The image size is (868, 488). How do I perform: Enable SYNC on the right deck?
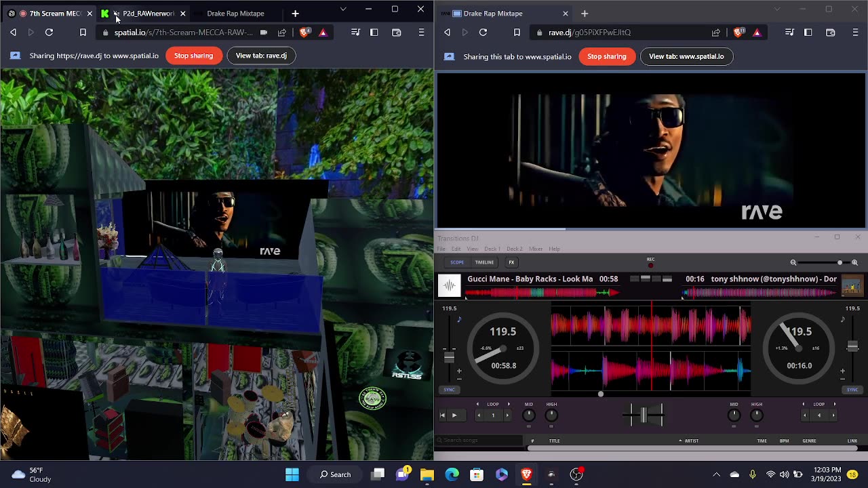tap(852, 390)
